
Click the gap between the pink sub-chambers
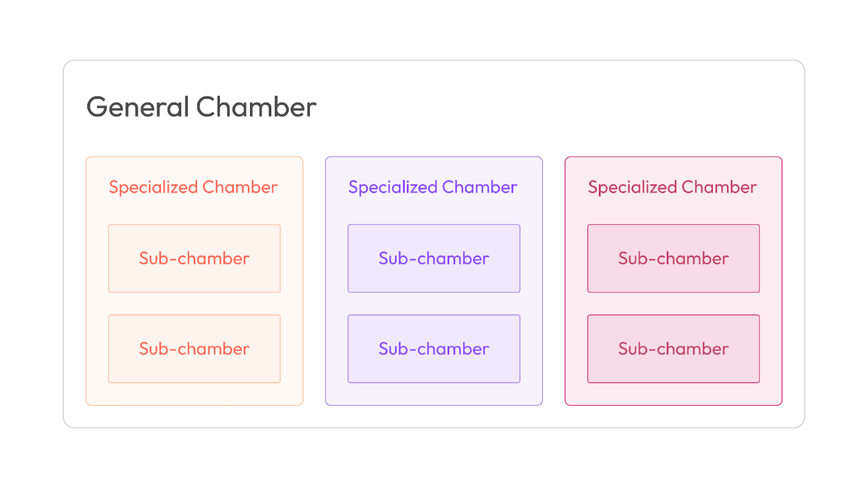point(674,303)
